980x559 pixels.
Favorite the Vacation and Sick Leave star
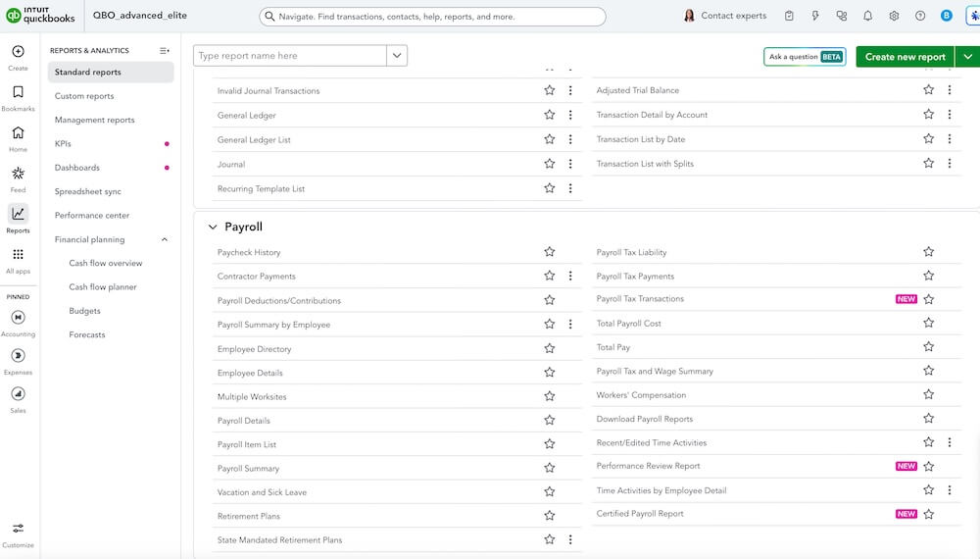(x=550, y=491)
